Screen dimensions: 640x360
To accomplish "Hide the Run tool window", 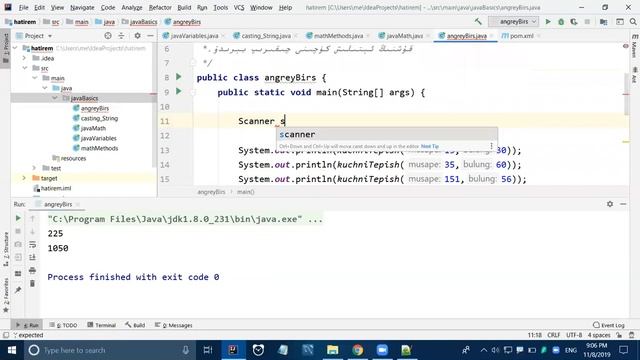I will 623,204.
